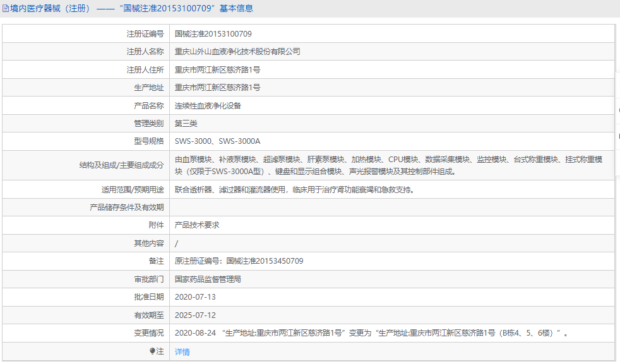The width and height of the screenshot is (620, 364).
Task: Click management category value 第三类
Action: pos(186,123)
